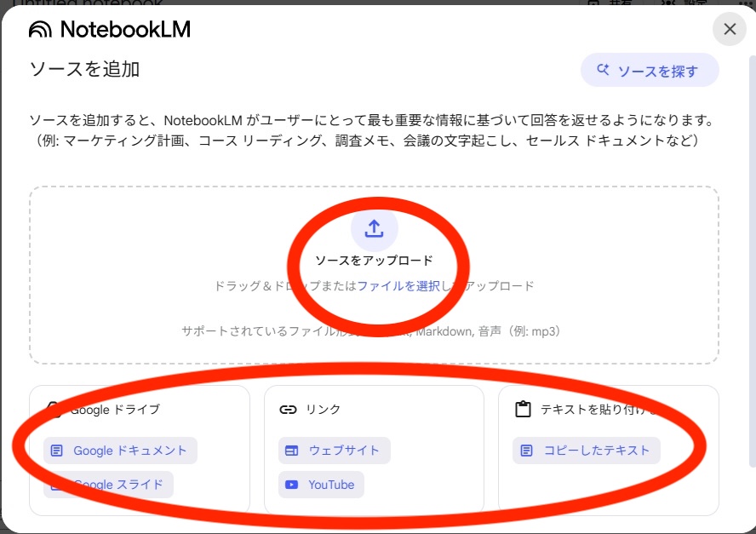756x534 pixels.
Task: Click the リンク card heading
Action: pos(323,410)
